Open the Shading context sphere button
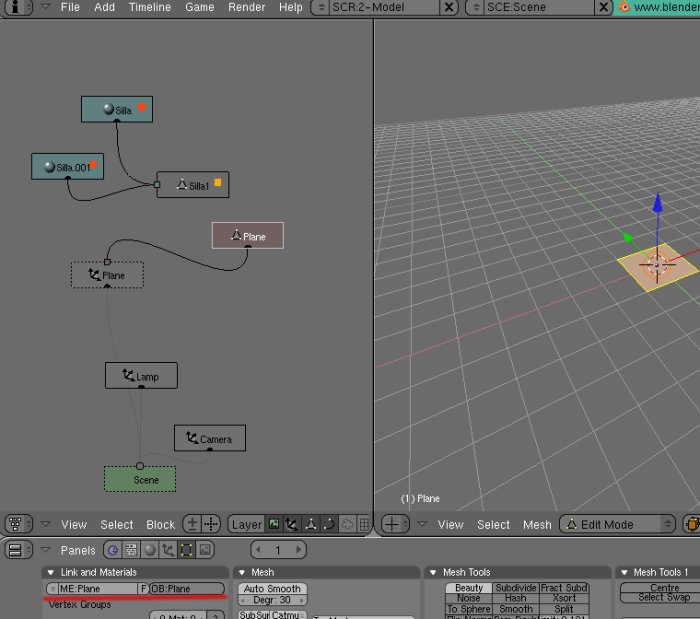This screenshot has height=619, width=700. pos(150,550)
